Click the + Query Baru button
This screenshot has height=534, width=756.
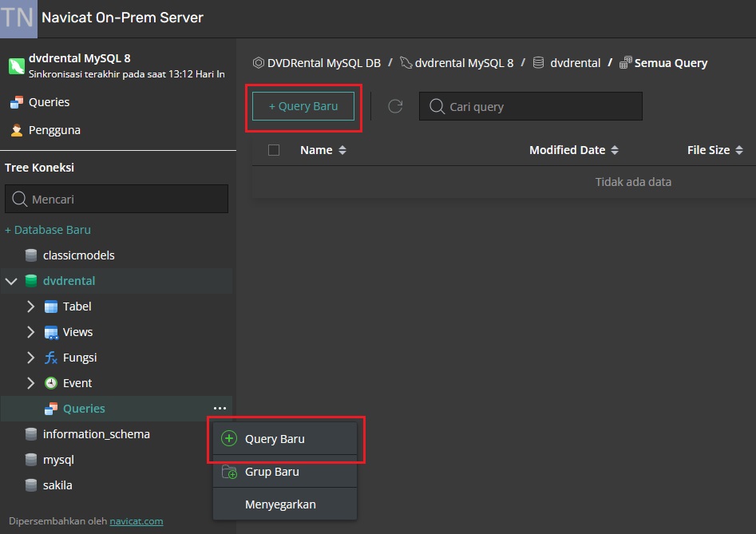click(303, 106)
